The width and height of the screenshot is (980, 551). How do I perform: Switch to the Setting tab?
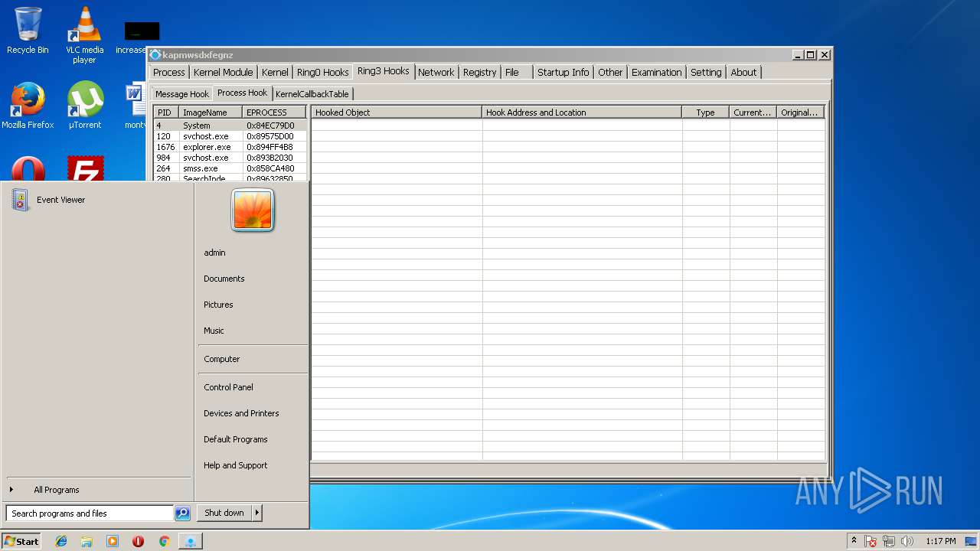point(706,72)
